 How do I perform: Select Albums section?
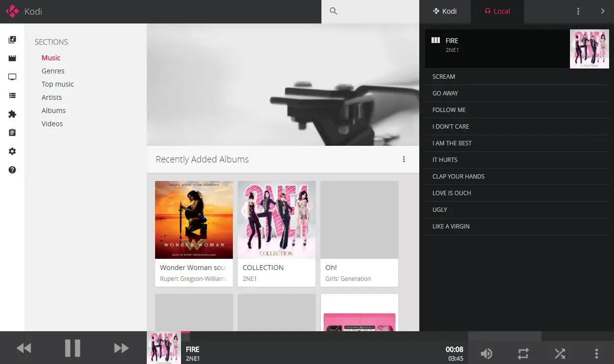coord(53,111)
